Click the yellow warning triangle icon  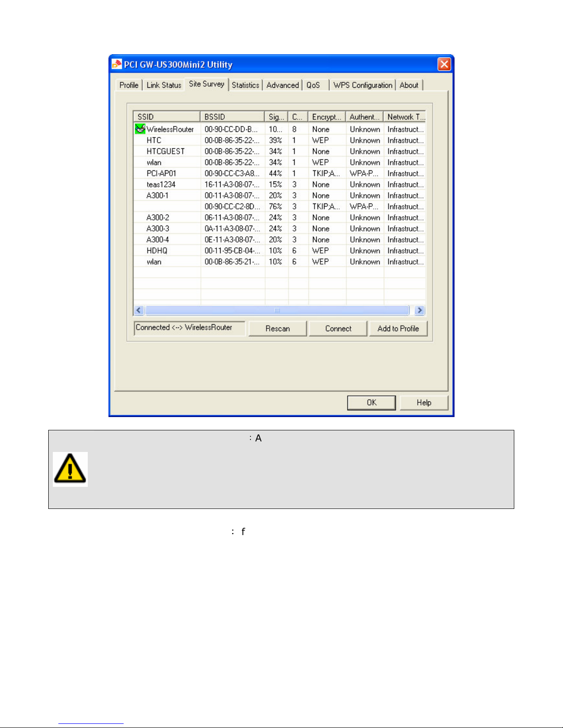click(70, 469)
